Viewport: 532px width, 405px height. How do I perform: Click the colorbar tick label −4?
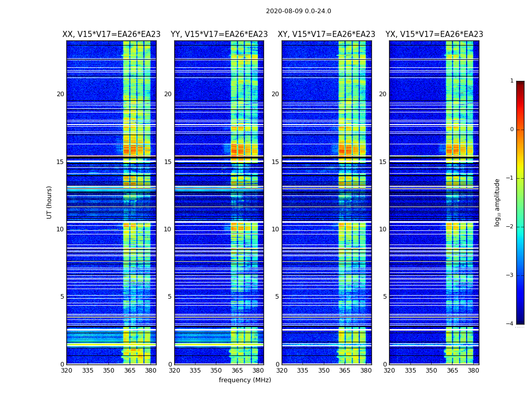(510, 323)
